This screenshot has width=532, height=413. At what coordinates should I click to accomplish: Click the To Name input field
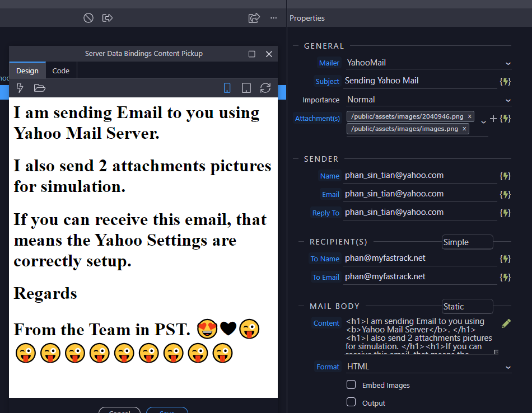tap(420, 259)
